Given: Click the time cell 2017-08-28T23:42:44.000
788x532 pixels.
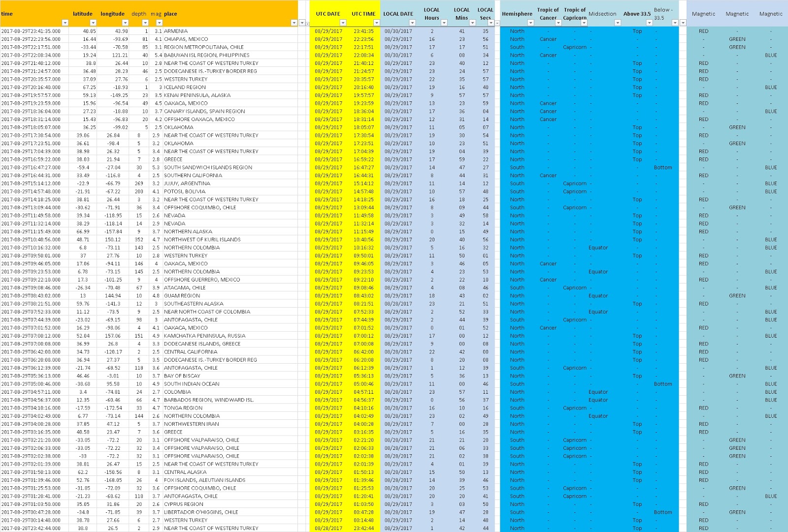Looking at the screenshot, I should tap(34, 528).
